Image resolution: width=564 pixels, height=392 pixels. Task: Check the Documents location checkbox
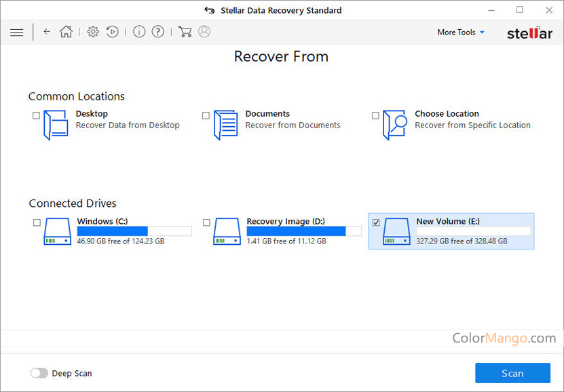coord(206,115)
